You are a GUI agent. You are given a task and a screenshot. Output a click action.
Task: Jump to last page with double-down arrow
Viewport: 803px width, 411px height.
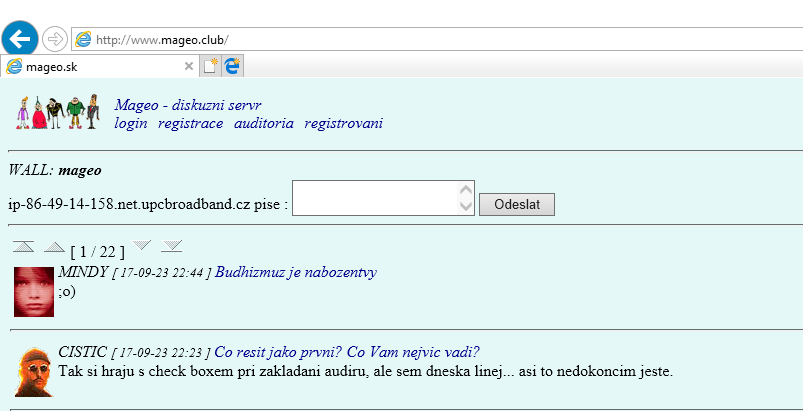pos(172,246)
